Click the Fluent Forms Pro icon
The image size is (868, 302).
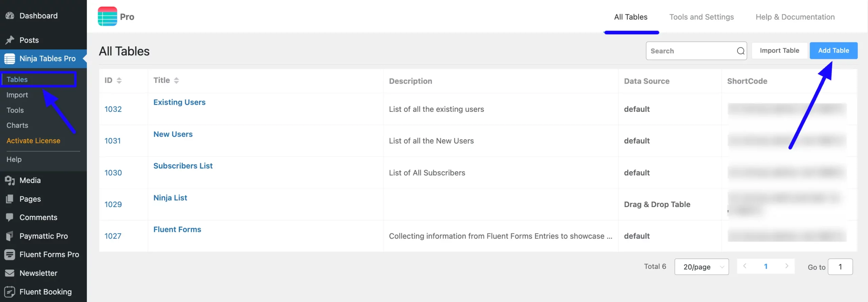click(x=10, y=255)
